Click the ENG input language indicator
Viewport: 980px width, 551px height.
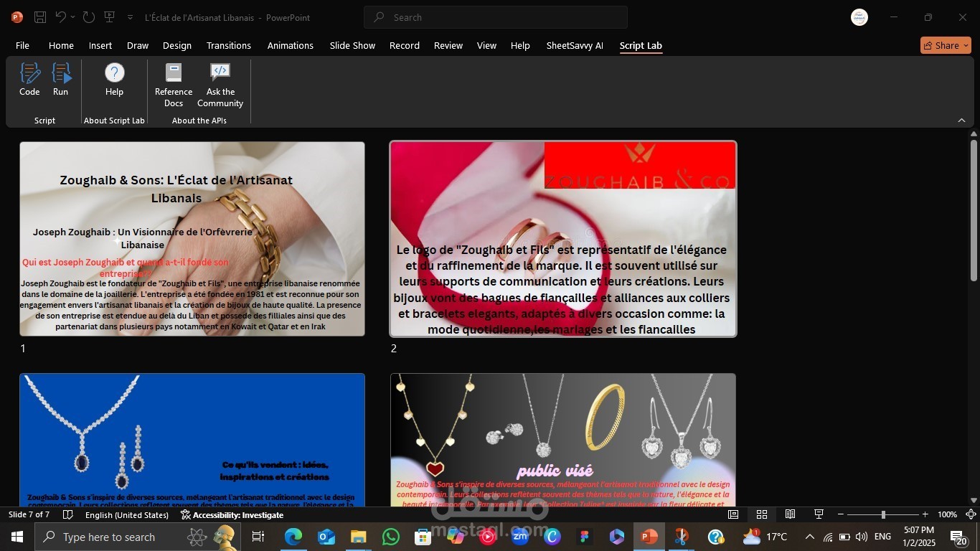[x=882, y=537]
